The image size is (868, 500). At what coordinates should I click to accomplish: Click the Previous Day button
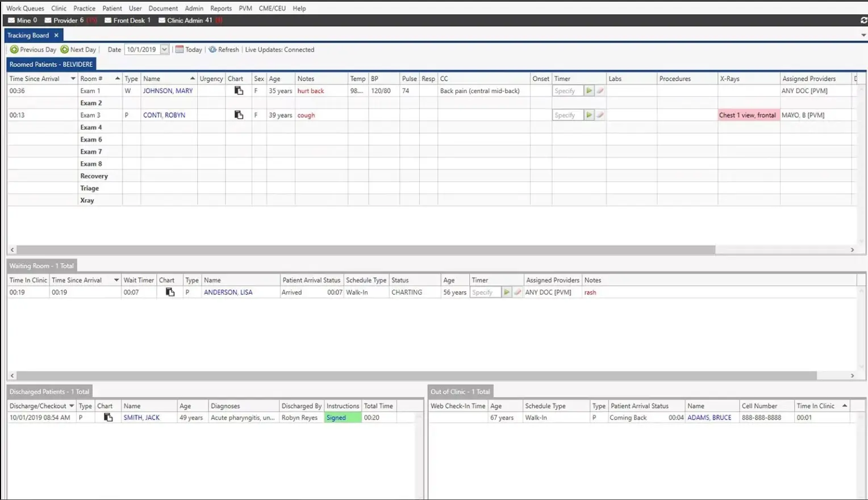pyautogui.click(x=33, y=49)
